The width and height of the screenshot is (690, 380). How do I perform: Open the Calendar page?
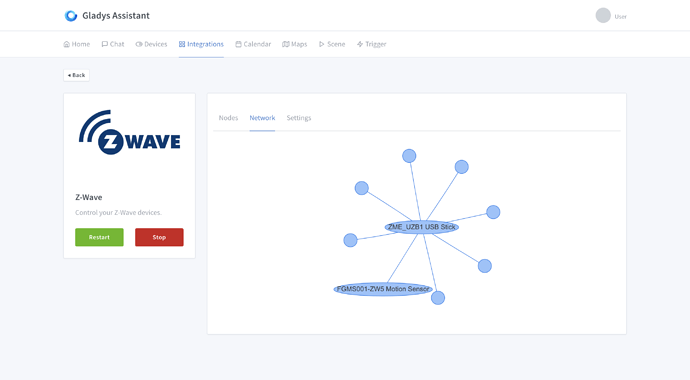253,44
